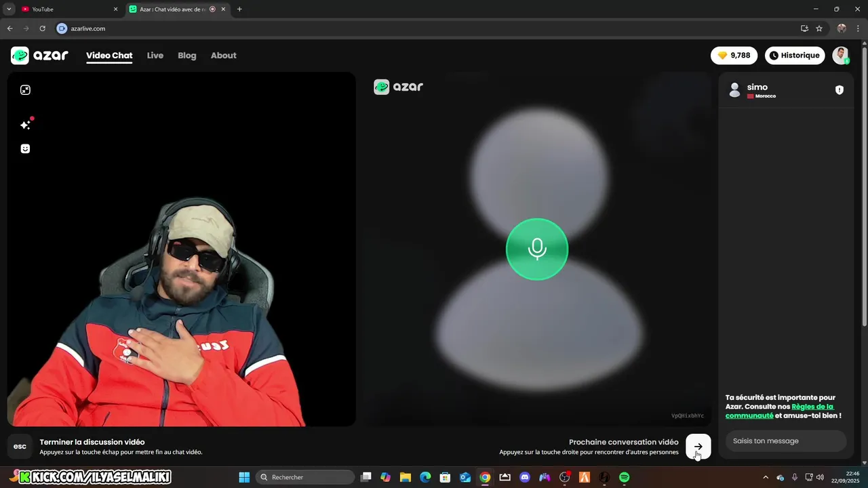This screenshot has width=868, height=488.
Task: Click the name simo in chat header
Action: [757, 87]
